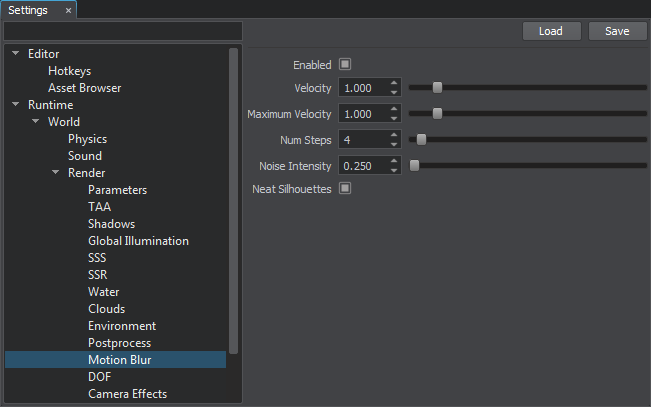Open the Global Illumination settings
The image size is (651, 407).
(138, 241)
